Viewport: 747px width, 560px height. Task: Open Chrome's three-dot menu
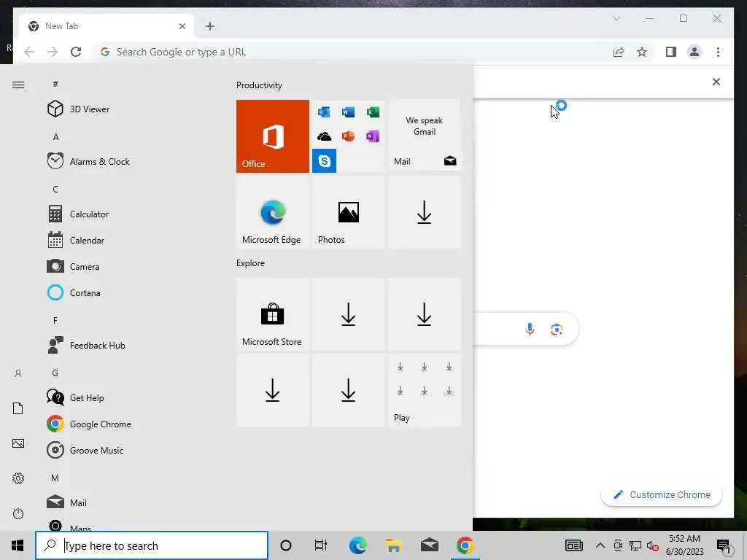pos(718,52)
